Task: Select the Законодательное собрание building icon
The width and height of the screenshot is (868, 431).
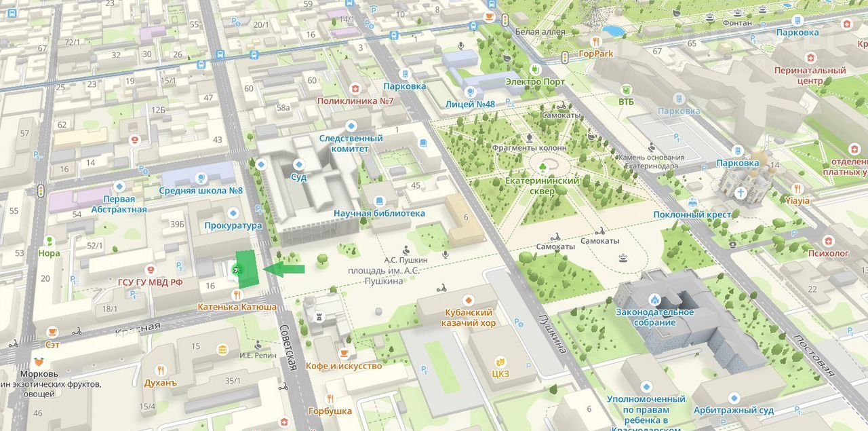Action: [654, 299]
